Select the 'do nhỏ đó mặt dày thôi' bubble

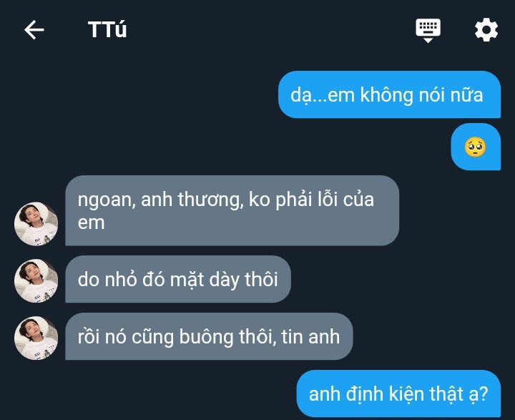[178, 279]
